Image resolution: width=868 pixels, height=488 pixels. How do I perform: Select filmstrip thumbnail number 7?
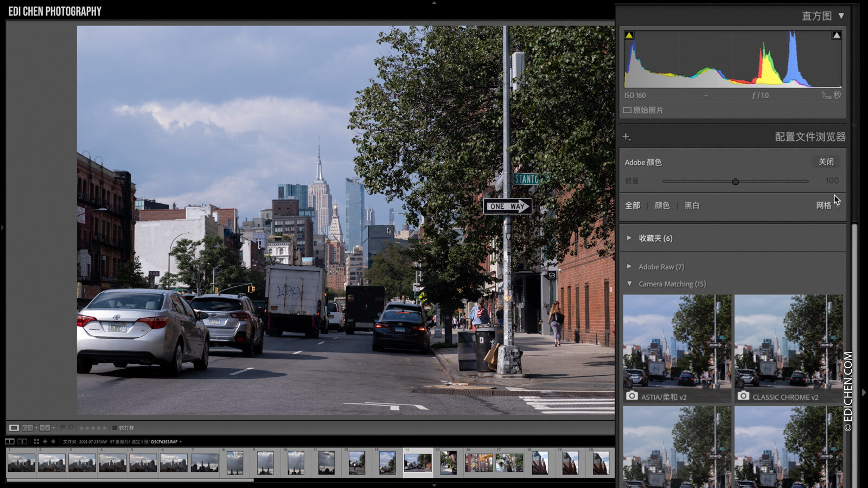205,463
